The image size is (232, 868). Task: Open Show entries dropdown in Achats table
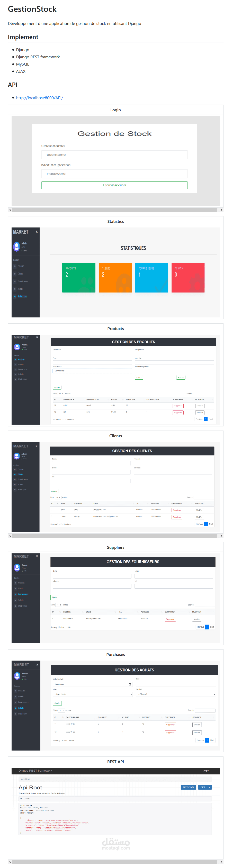[61, 710]
